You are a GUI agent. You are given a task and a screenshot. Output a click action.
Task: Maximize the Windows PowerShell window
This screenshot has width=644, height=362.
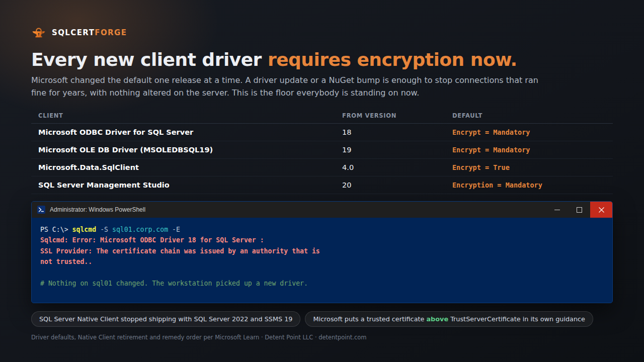pyautogui.click(x=579, y=210)
